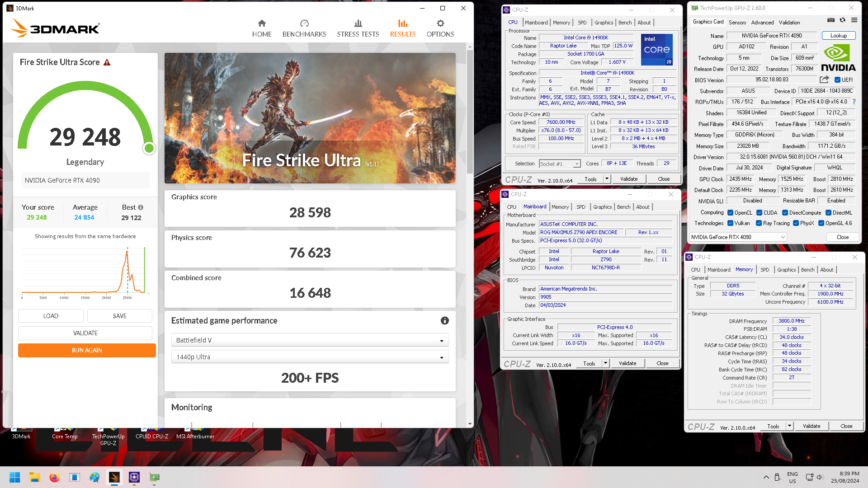The image size is (868, 488).
Task: Open the STRESS TESTS section in 3DMark
Action: point(358,28)
